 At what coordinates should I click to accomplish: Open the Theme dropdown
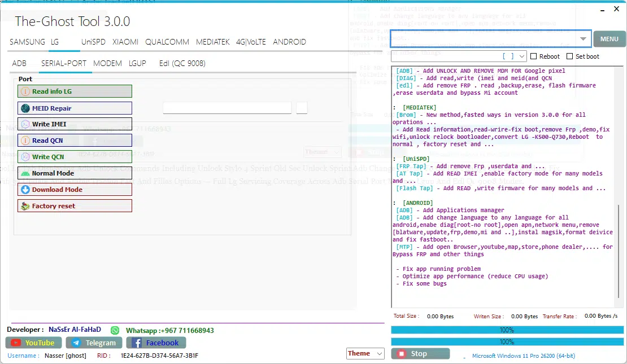click(365, 354)
